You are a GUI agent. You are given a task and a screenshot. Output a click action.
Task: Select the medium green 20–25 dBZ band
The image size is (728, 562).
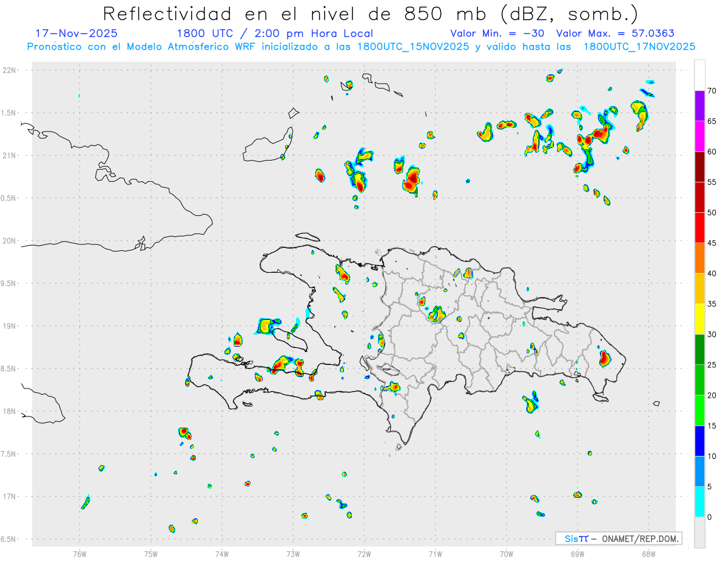click(699, 380)
